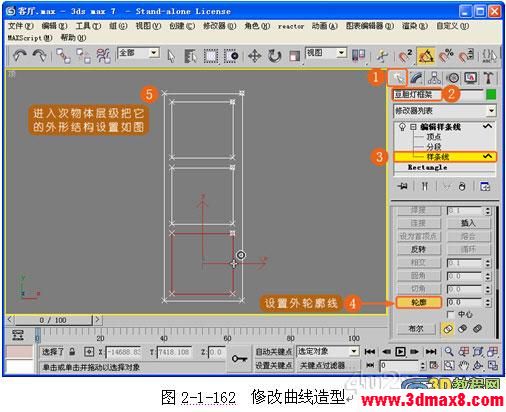The width and height of the screenshot is (506, 412).
Task: Choose the Select Object arrow tool
Action: 171,56
